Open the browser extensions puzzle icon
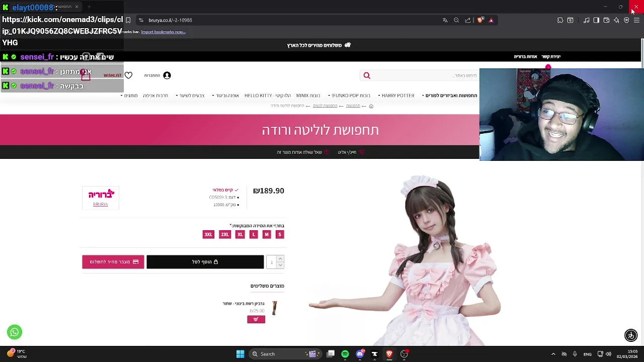Image resolution: width=644 pixels, height=362 pixels. click(x=560, y=20)
